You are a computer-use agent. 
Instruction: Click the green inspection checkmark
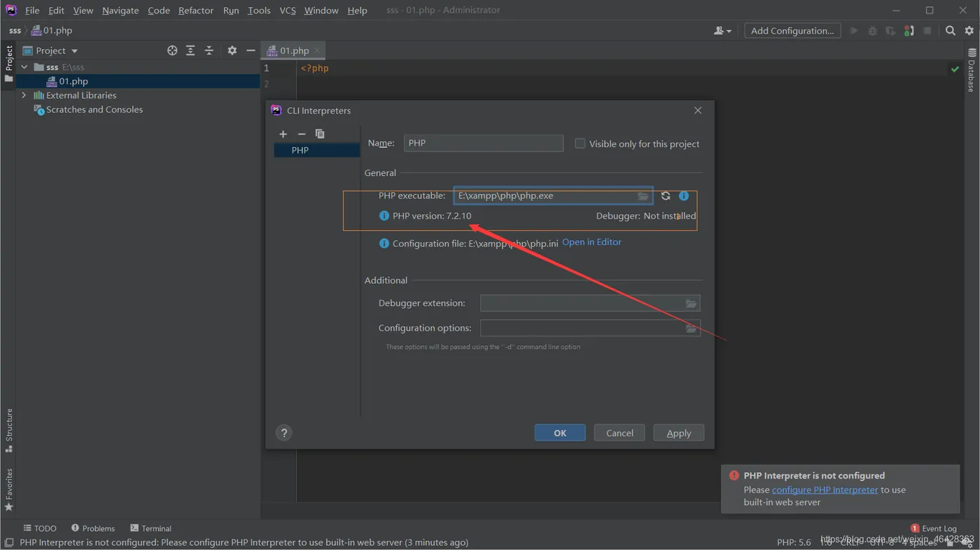tap(955, 69)
